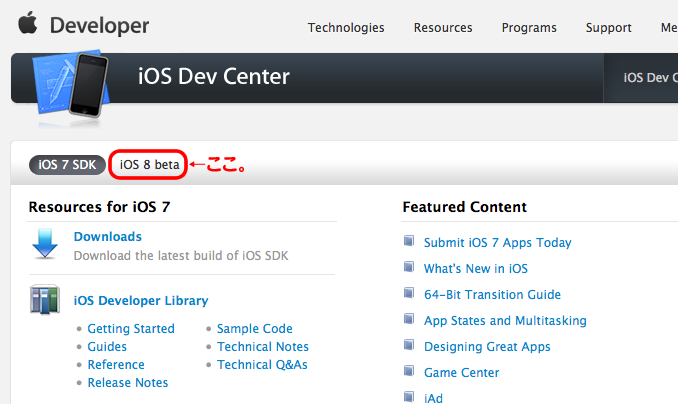Viewport: 678px width, 404px height.
Task: Open 64-Bit Transition Guide link
Action: click(492, 295)
